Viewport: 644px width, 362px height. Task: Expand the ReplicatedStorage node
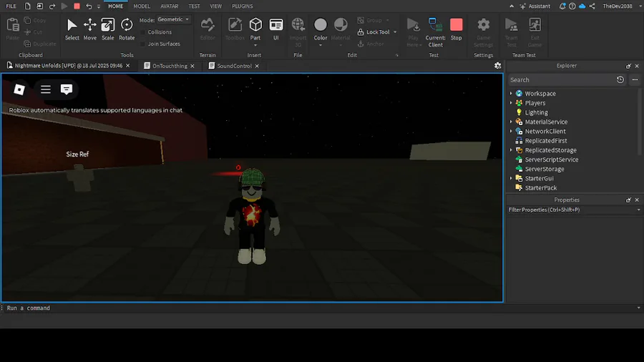(511, 150)
